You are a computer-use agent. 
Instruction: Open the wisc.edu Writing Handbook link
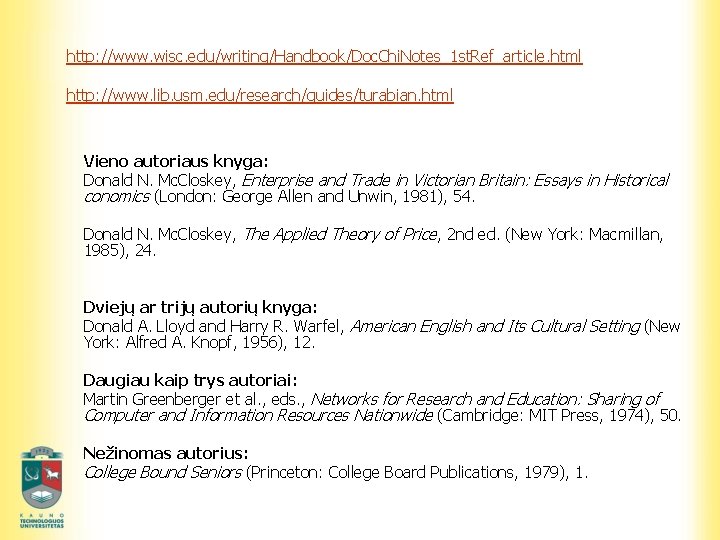pyautogui.click(x=323, y=57)
